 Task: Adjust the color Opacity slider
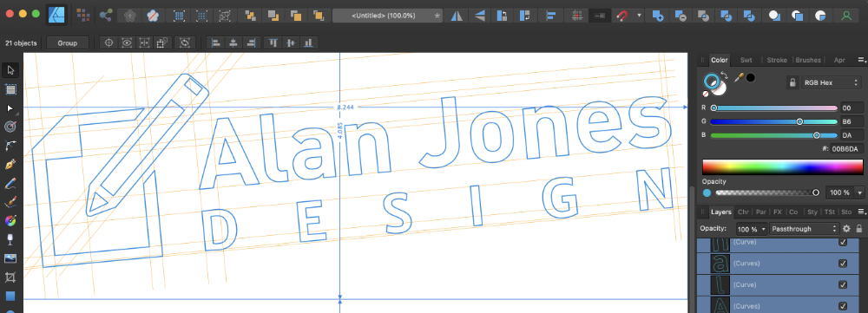(x=766, y=192)
